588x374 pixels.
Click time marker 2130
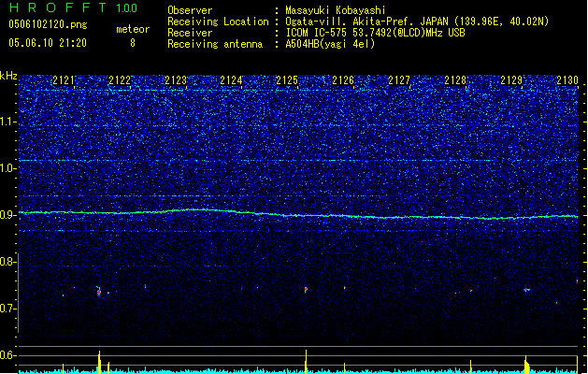click(x=567, y=80)
